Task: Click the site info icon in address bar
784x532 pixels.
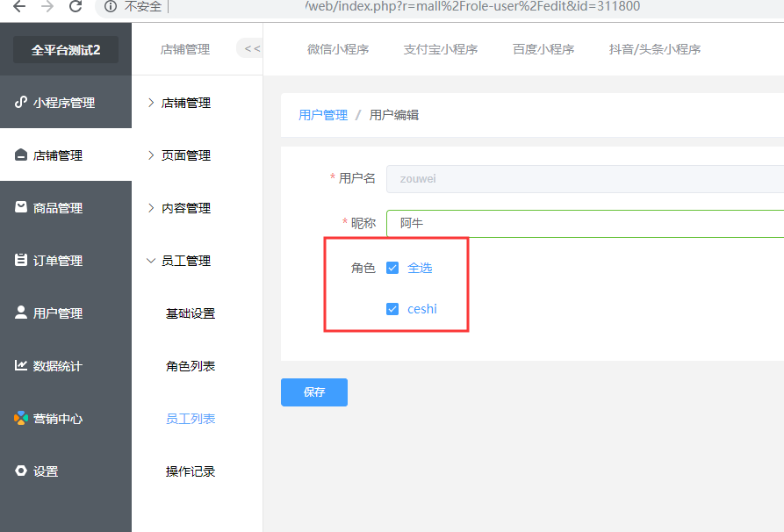Action: 111,6
